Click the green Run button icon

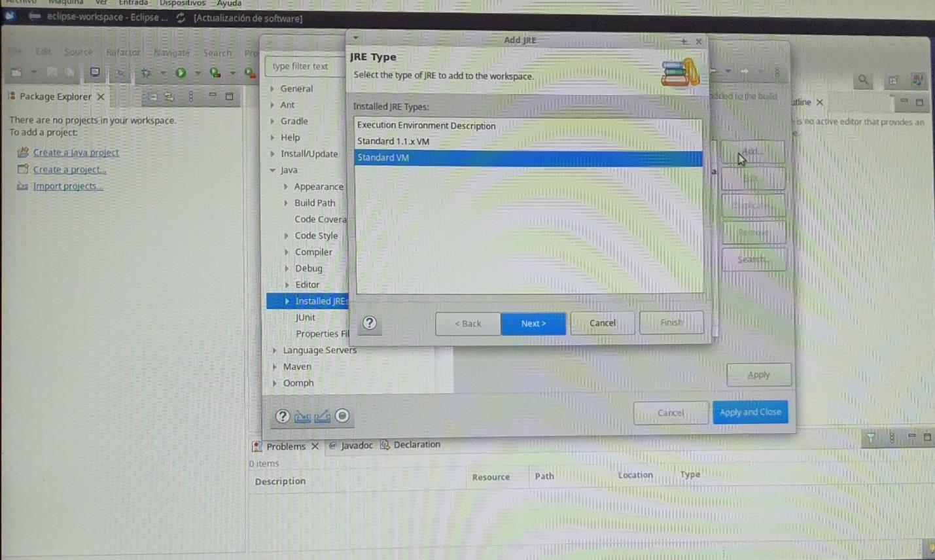[181, 73]
